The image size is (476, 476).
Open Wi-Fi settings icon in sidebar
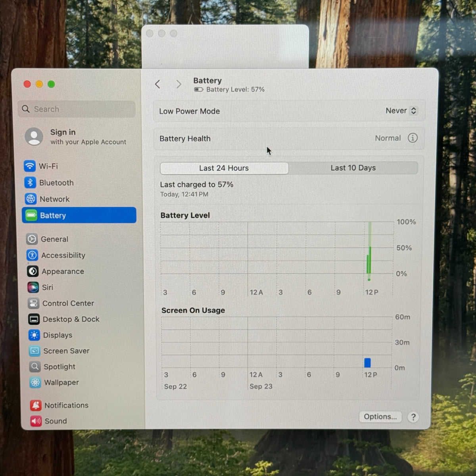point(30,166)
